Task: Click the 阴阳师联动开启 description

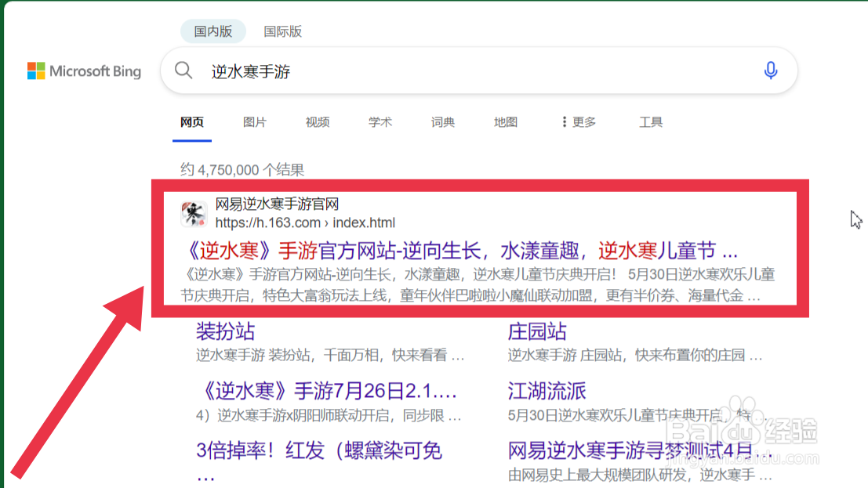Action: pos(329,415)
